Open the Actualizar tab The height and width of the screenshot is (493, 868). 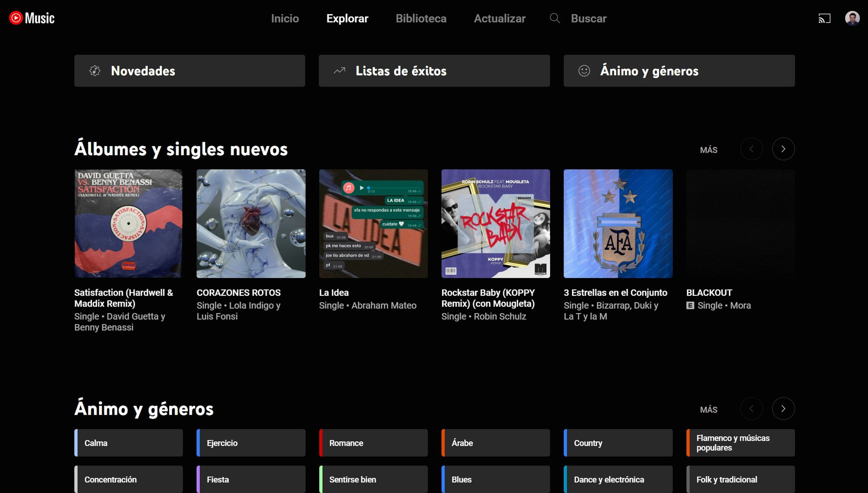500,18
